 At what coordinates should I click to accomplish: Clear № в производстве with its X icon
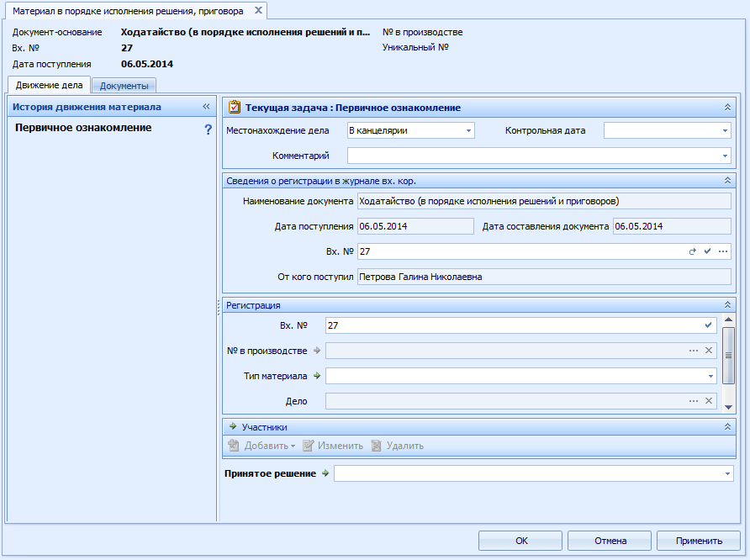coord(709,351)
